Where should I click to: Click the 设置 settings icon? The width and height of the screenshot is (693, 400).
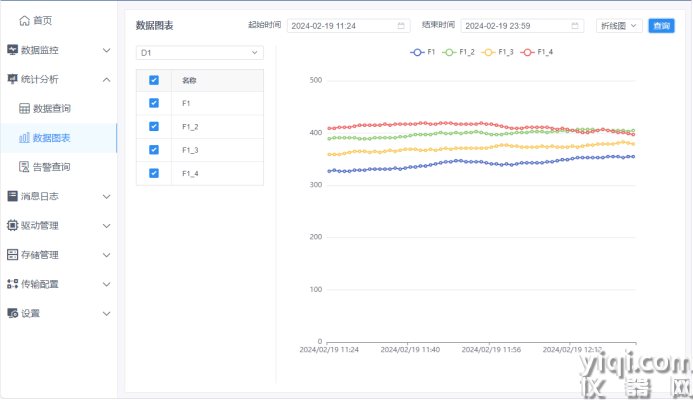pos(12,313)
